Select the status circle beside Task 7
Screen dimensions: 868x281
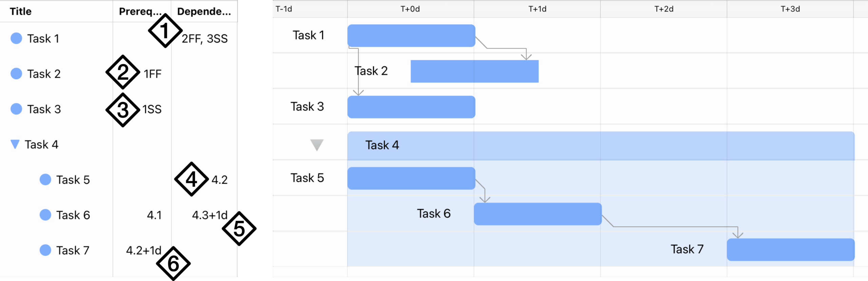pos(46,250)
